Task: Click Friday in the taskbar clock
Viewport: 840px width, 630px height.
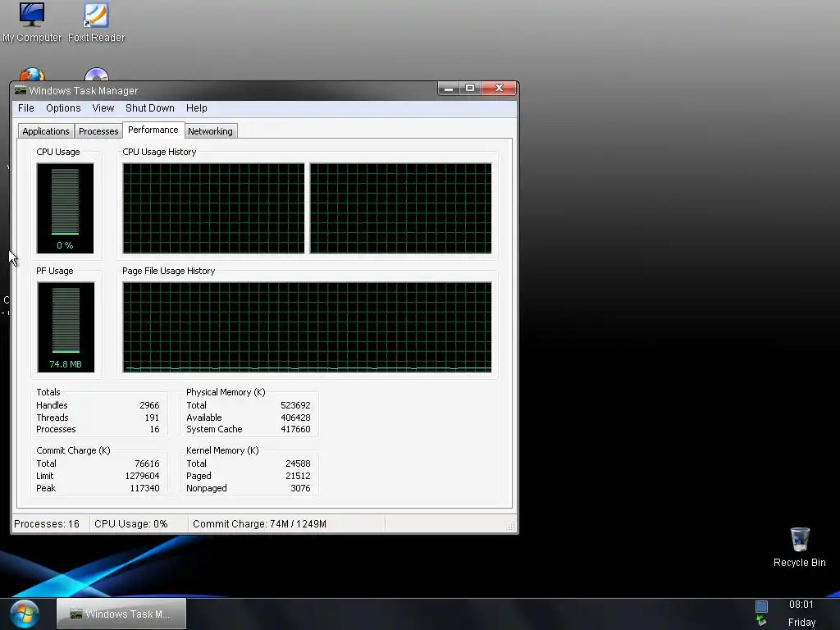Action: (x=801, y=623)
